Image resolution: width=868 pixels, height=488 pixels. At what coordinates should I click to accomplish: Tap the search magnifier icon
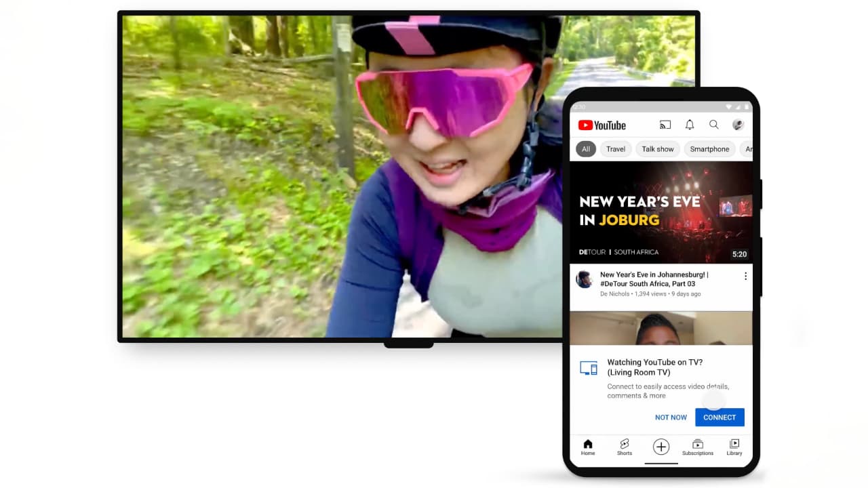coord(713,125)
